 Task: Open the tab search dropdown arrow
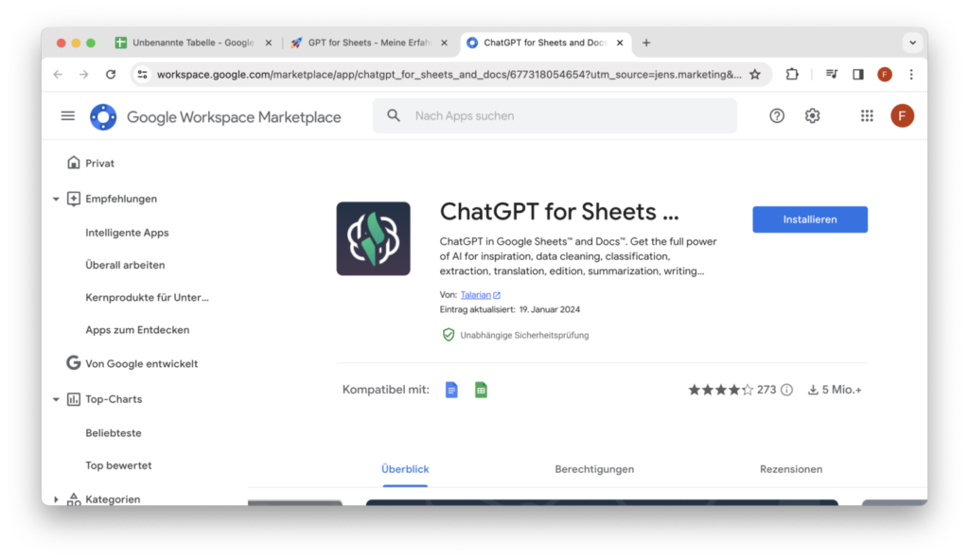[x=912, y=43]
